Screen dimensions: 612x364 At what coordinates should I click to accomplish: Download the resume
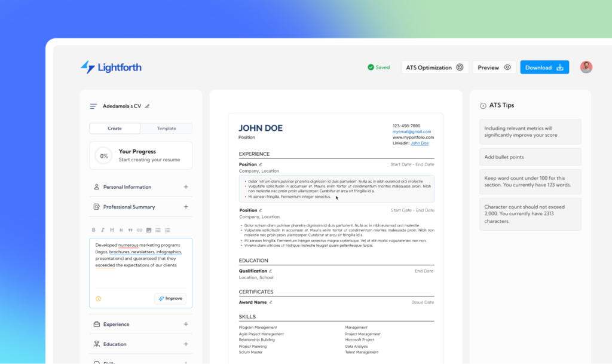pos(544,68)
